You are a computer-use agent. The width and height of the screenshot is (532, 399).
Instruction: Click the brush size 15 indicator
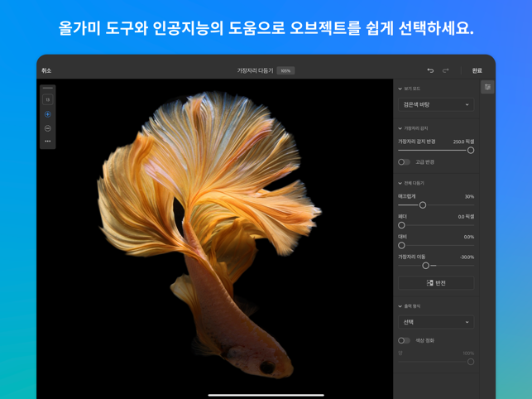[x=47, y=99]
